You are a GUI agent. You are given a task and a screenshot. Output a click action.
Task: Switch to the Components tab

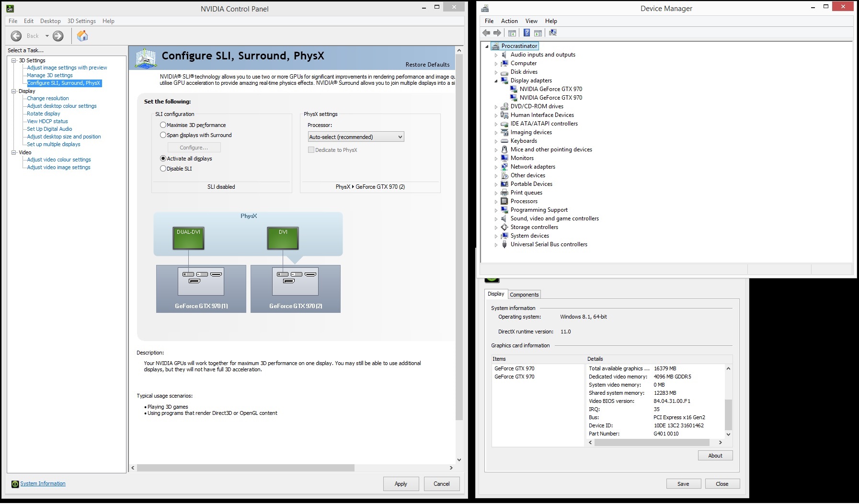[x=524, y=295]
